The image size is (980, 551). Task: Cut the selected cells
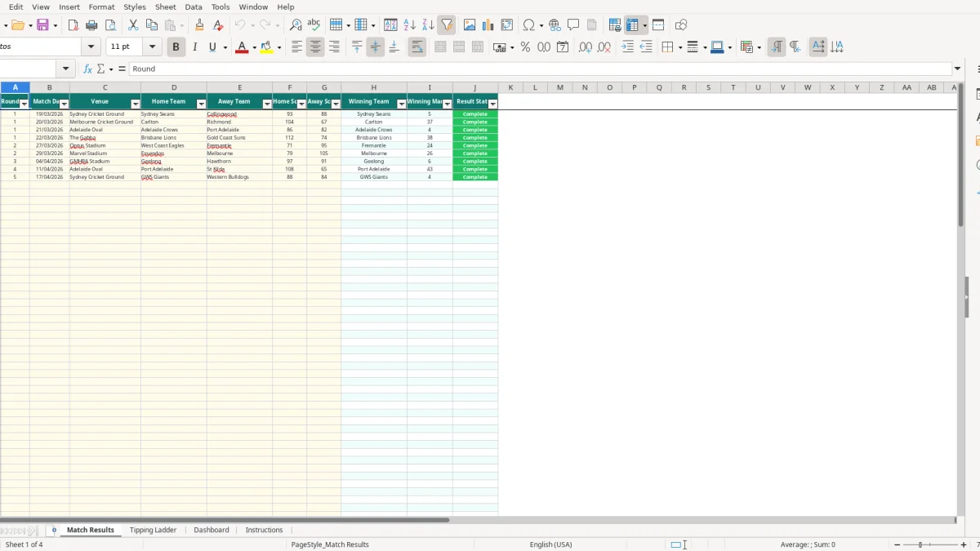pos(133,25)
